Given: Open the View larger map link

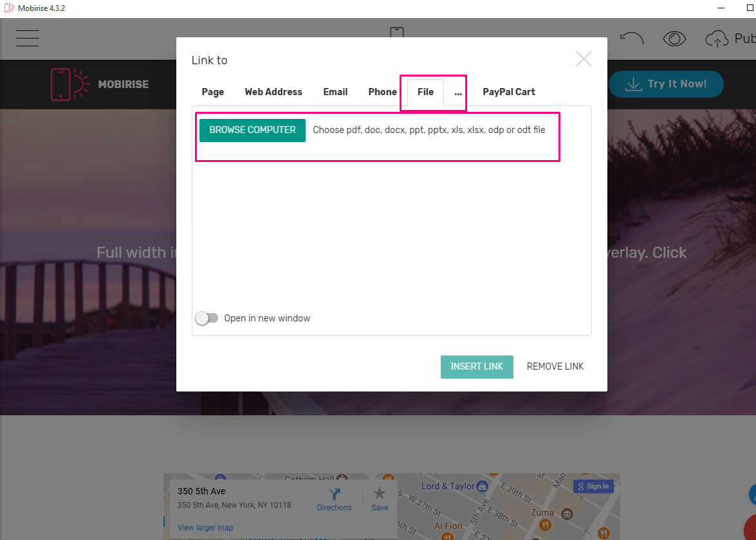Looking at the screenshot, I should tap(205, 528).
